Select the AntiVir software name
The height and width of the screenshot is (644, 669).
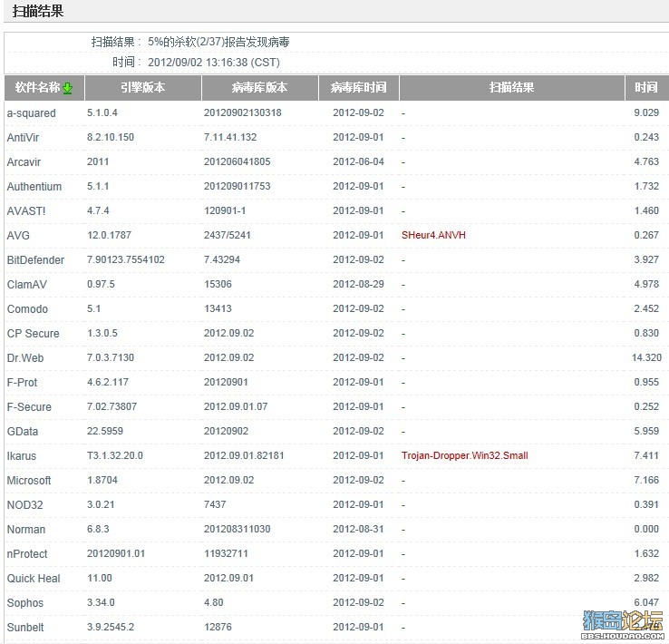[23, 138]
